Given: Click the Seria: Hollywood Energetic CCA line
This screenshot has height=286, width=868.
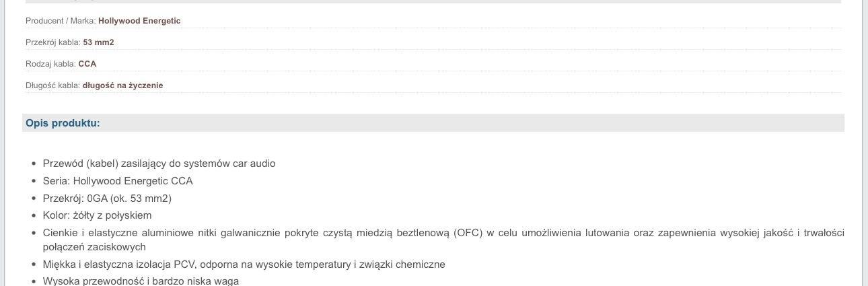Looking at the screenshot, I should [118, 181].
